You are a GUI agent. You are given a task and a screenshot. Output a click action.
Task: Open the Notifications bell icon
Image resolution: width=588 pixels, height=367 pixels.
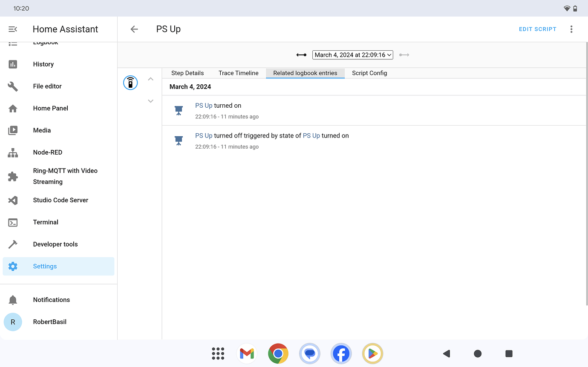click(x=13, y=300)
